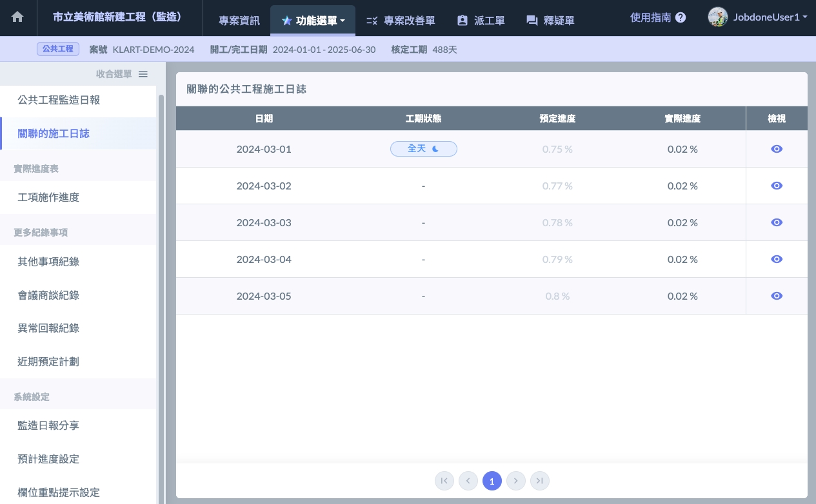Select 公共工程監造日報 in sidebar

(x=59, y=101)
